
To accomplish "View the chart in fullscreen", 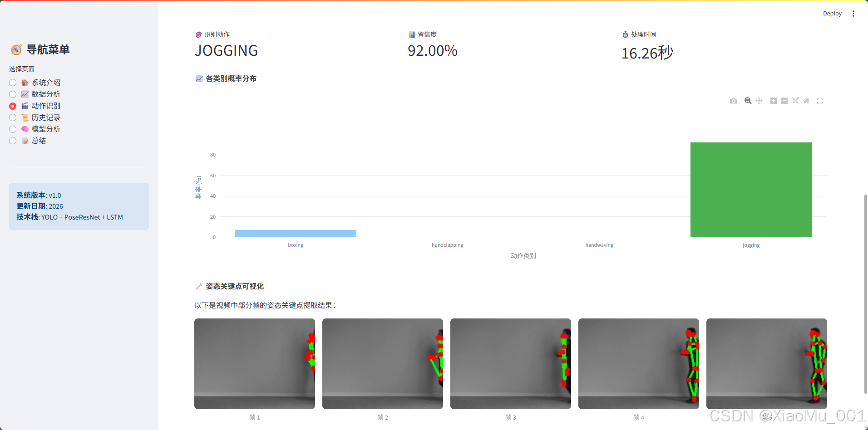I will tap(820, 101).
